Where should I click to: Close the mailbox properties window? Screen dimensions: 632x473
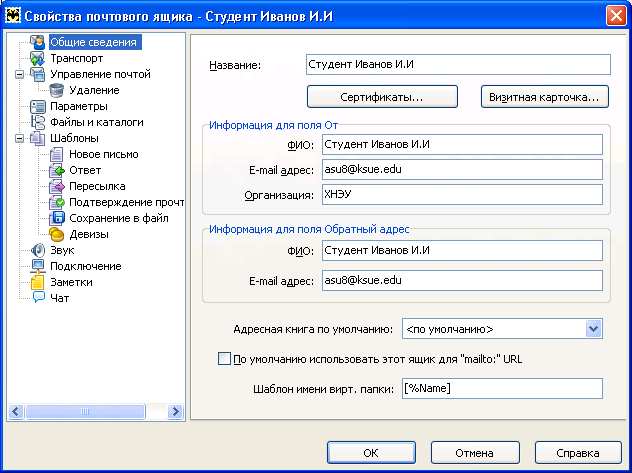pos(615,16)
